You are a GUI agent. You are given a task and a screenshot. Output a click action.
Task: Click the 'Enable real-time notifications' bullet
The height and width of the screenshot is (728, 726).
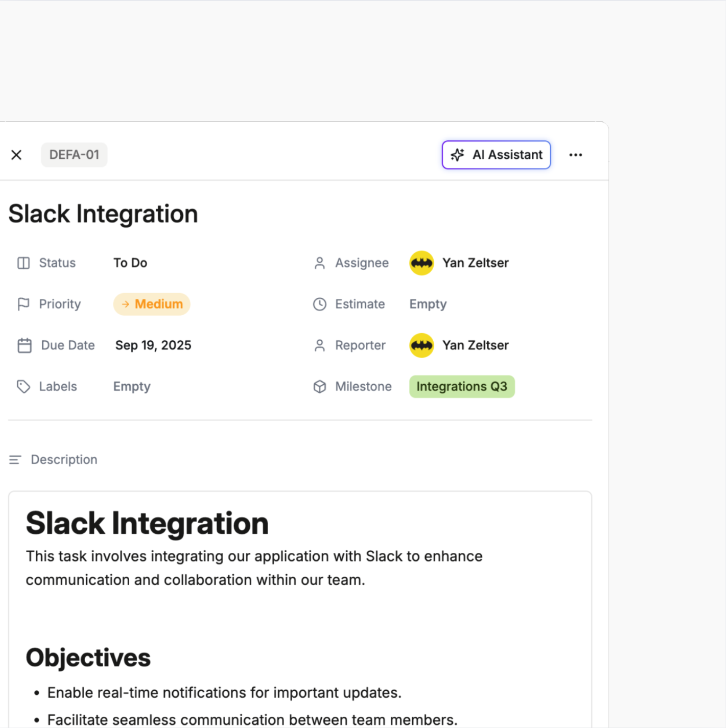tap(224, 693)
